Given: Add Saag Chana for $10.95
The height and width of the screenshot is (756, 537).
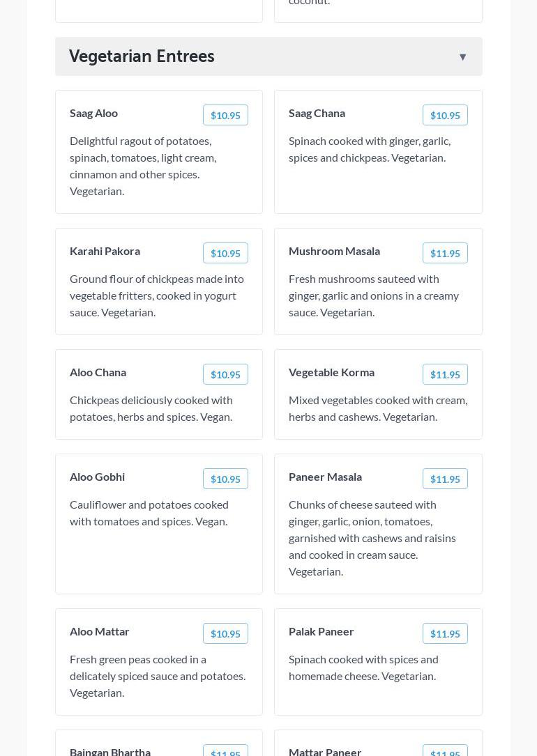Looking at the screenshot, I should tap(445, 116).
